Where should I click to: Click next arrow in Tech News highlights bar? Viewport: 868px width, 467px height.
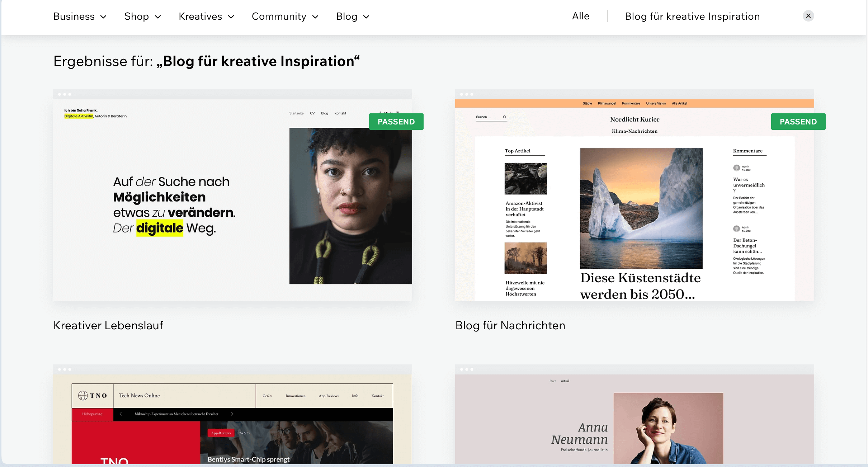(x=232, y=414)
